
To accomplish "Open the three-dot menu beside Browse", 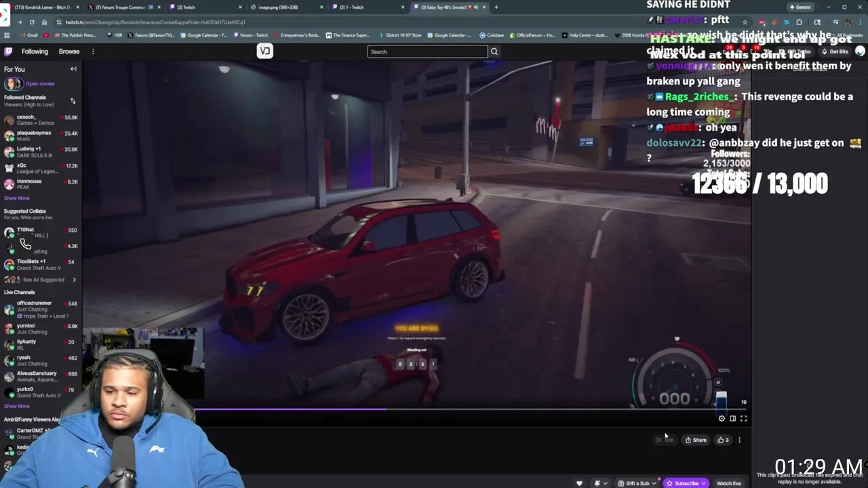I will pyautogui.click(x=93, y=52).
